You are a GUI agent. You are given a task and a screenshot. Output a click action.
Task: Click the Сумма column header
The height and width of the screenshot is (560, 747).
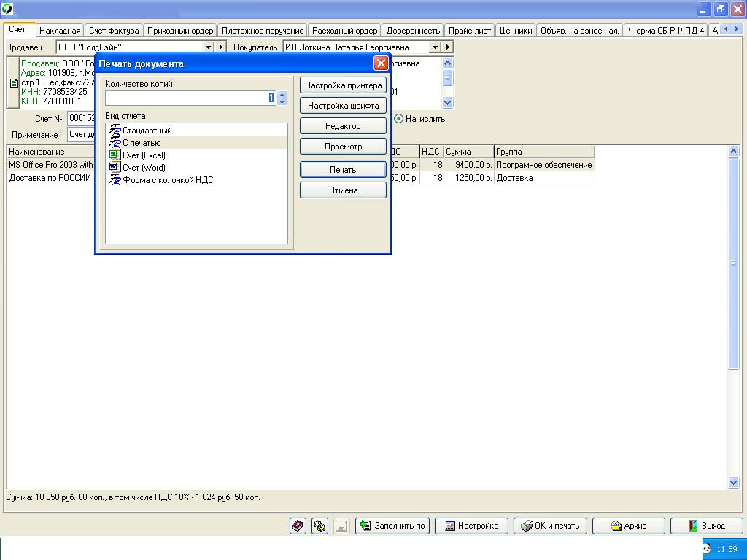(469, 152)
